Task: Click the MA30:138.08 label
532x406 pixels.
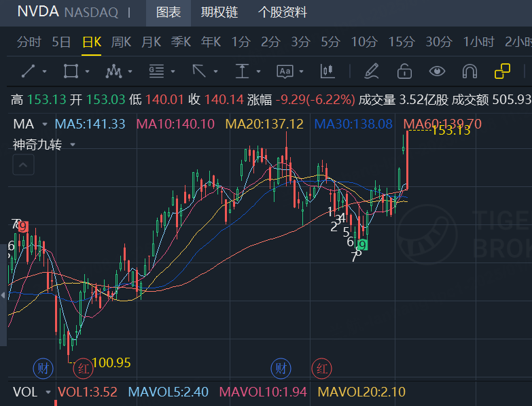Action: (x=353, y=124)
